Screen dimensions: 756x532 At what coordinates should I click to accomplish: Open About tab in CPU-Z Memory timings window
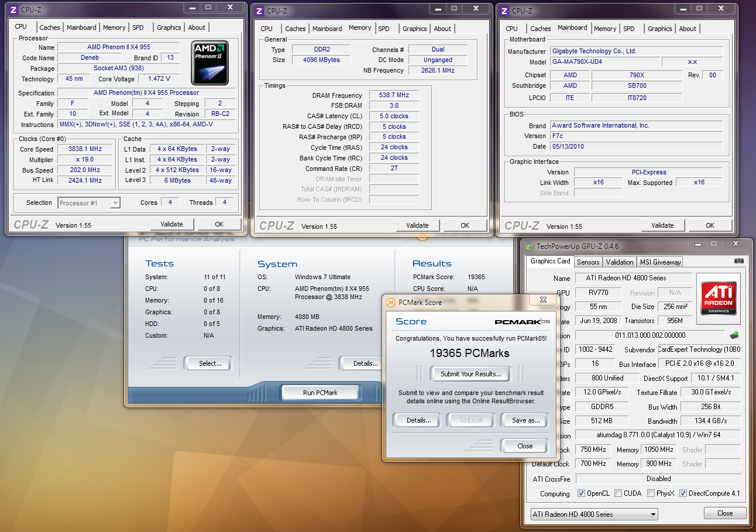coord(442,29)
